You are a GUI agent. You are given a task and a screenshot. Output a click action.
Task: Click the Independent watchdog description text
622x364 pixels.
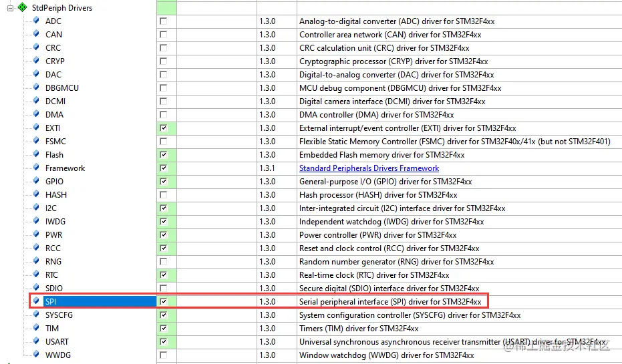point(392,222)
